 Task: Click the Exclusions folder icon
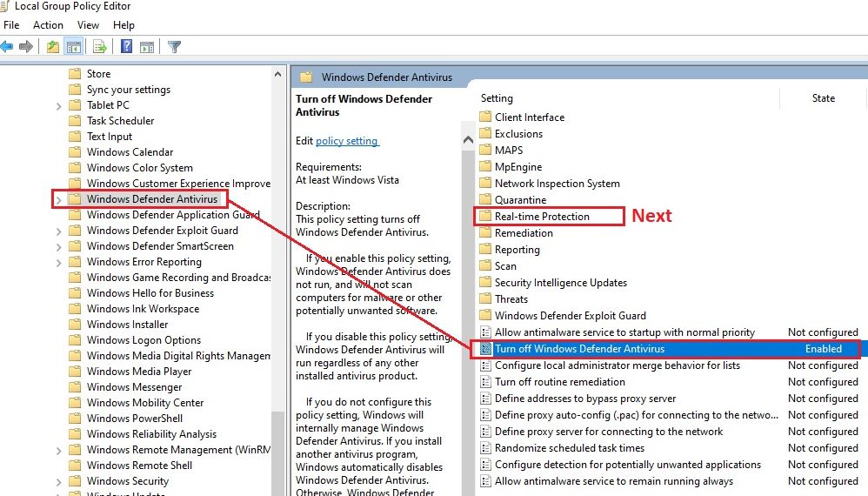pyautogui.click(x=485, y=133)
